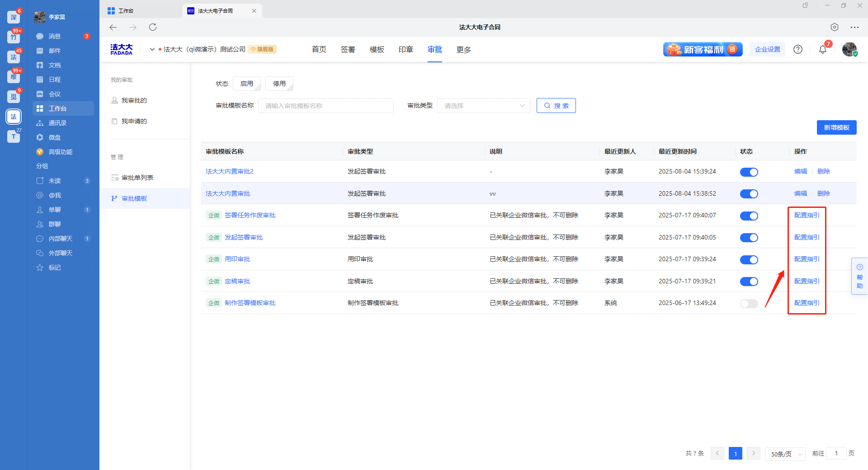The height and width of the screenshot is (470, 868).
Task: Toggle status switch for 发起签署审批 企微 row
Action: point(749,238)
